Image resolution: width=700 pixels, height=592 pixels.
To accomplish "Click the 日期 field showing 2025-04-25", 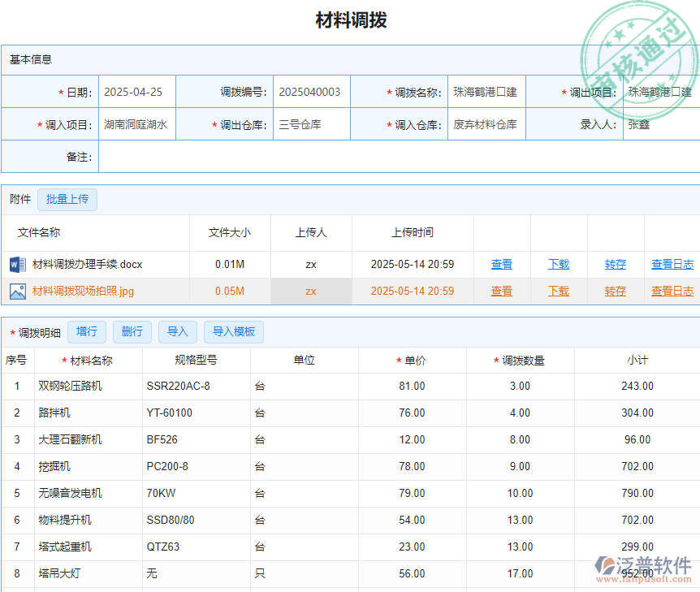I will click(136, 92).
